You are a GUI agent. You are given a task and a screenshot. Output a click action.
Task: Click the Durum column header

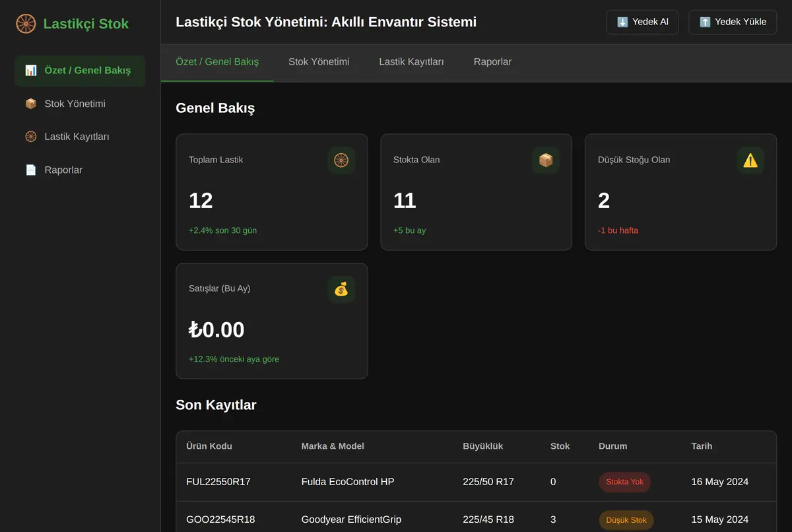click(612, 446)
